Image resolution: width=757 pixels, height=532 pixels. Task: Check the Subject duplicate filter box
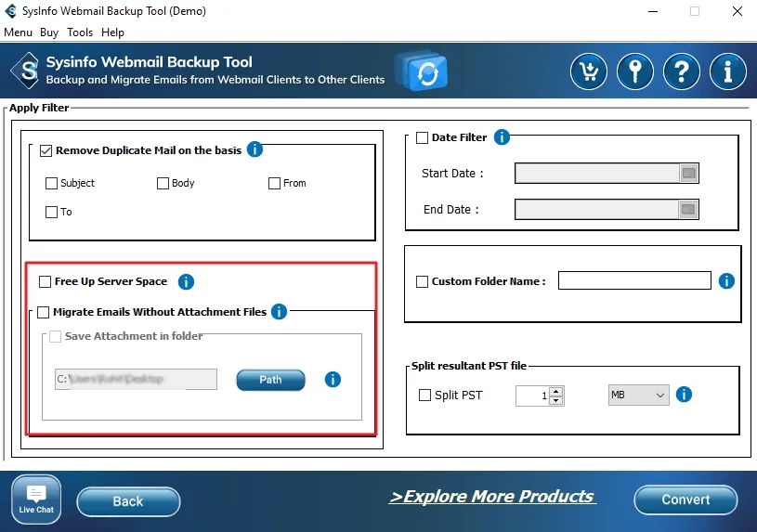51,184
